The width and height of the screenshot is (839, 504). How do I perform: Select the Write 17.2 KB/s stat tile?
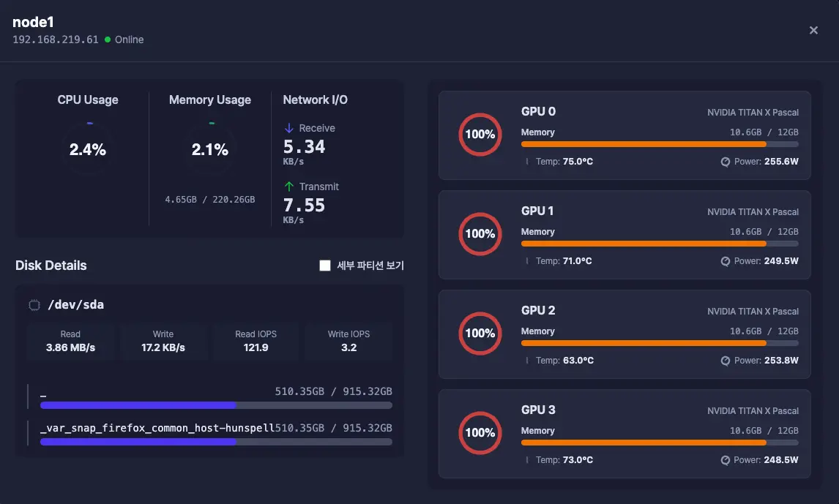pos(163,341)
